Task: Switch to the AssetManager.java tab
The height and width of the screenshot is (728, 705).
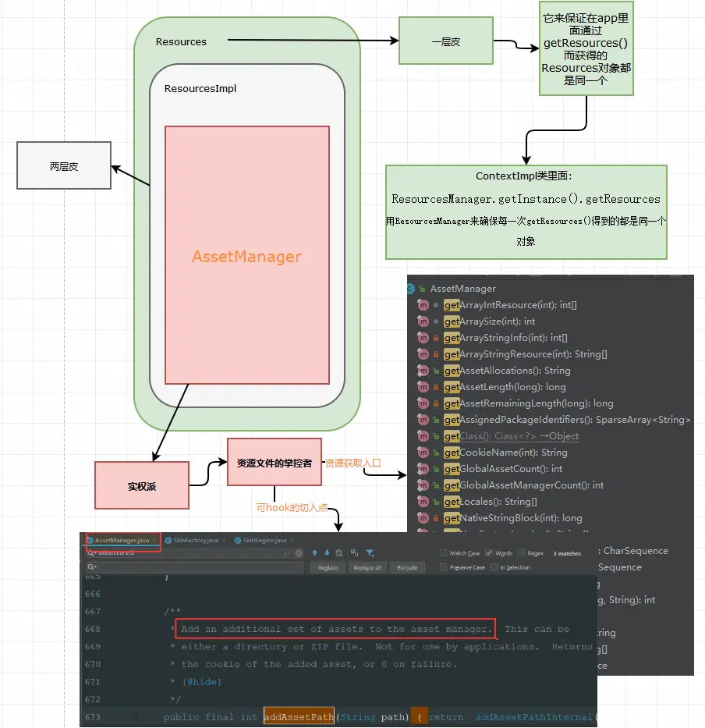Action: tap(122, 541)
